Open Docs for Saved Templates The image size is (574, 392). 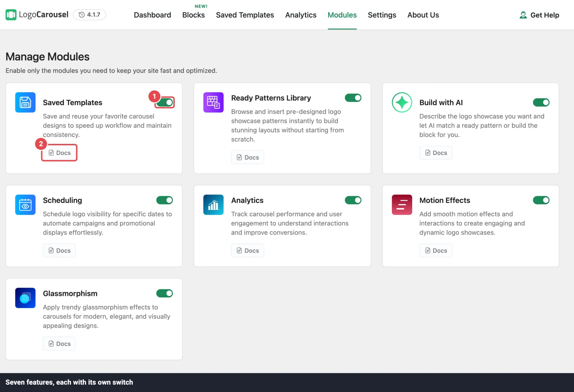pyautogui.click(x=59, y=153)
